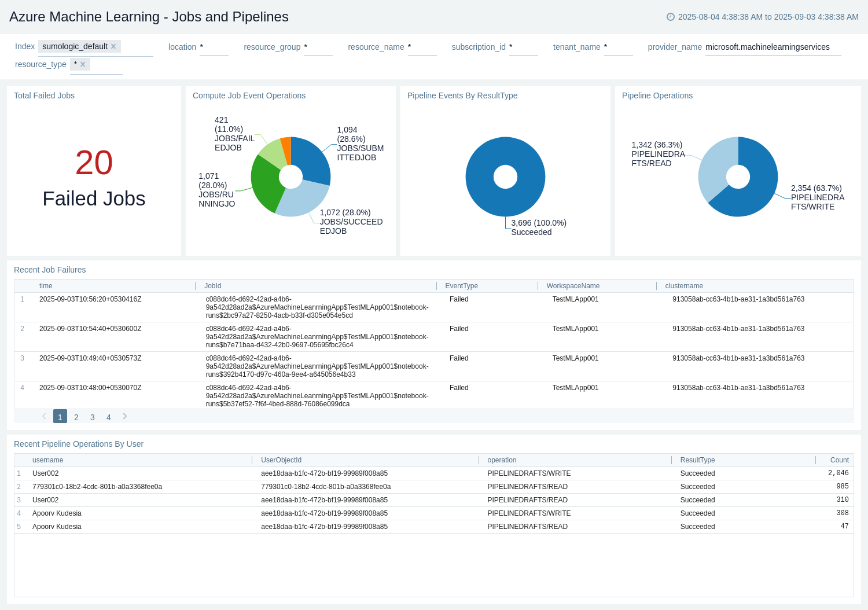868x610 pixels.
Task: Select time cell 2025-09-03T10:48:00+0530070Z
Action: 90,388
